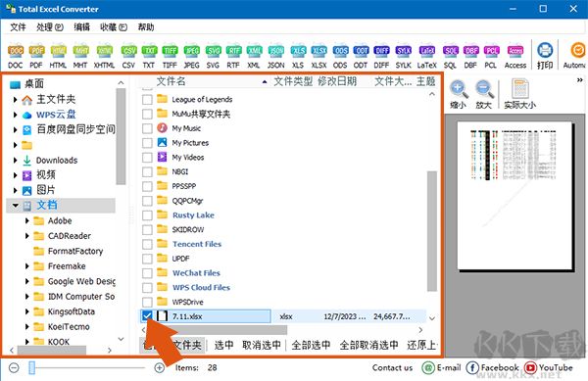Open the 收藏 menu
This screenshot has width=588, height=381.
point(114,27)
